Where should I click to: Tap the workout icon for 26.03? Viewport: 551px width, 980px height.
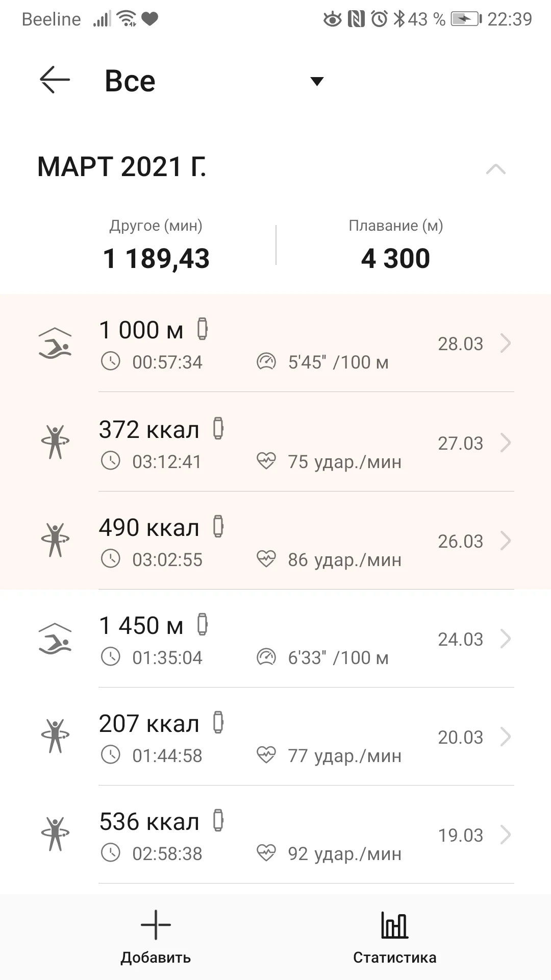[55, 541]
